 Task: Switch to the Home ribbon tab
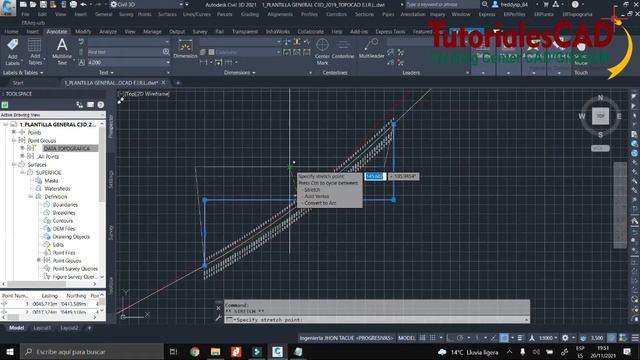pos(11,31)
